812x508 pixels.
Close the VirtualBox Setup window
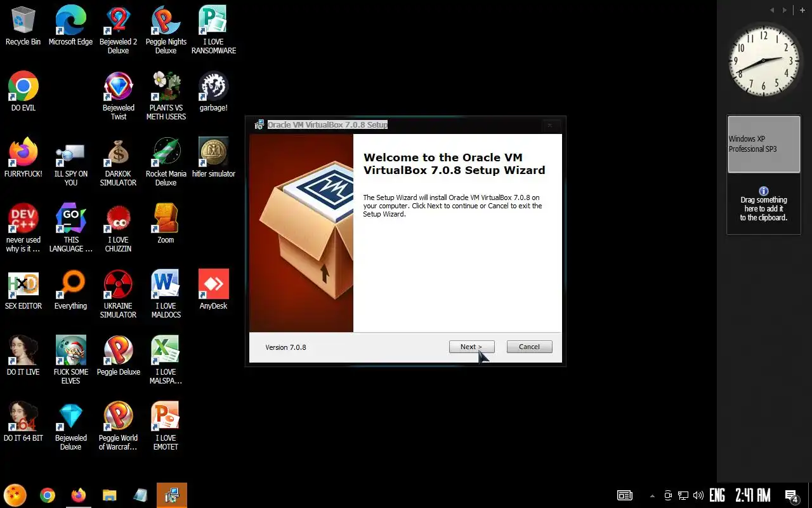pyautogui.click(x=550, y=125)
